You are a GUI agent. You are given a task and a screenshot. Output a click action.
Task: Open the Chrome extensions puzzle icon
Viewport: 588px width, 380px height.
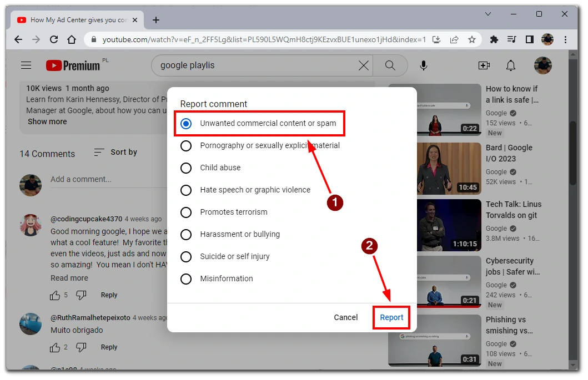[x=494, y=39]
